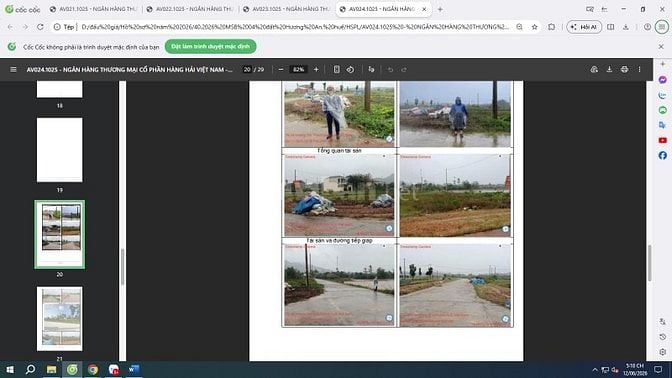Open the Hỏi AI assistant
The image size is (672, 378).
(584, 27)
